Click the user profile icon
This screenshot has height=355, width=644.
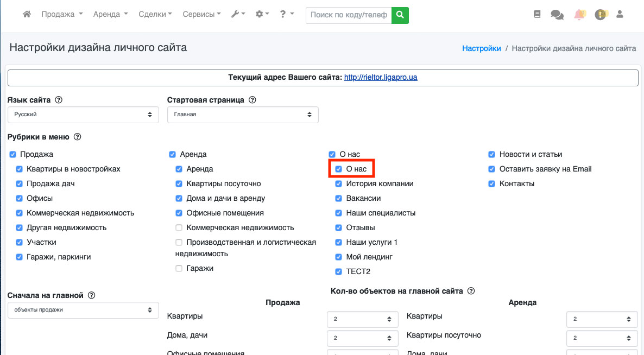[621, 15]
